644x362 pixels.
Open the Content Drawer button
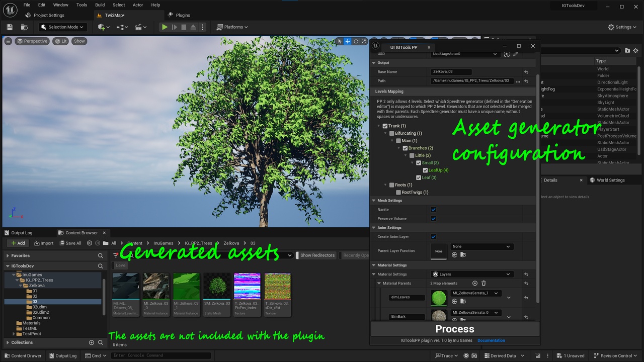pyautogui.click(x=23, y=356)
